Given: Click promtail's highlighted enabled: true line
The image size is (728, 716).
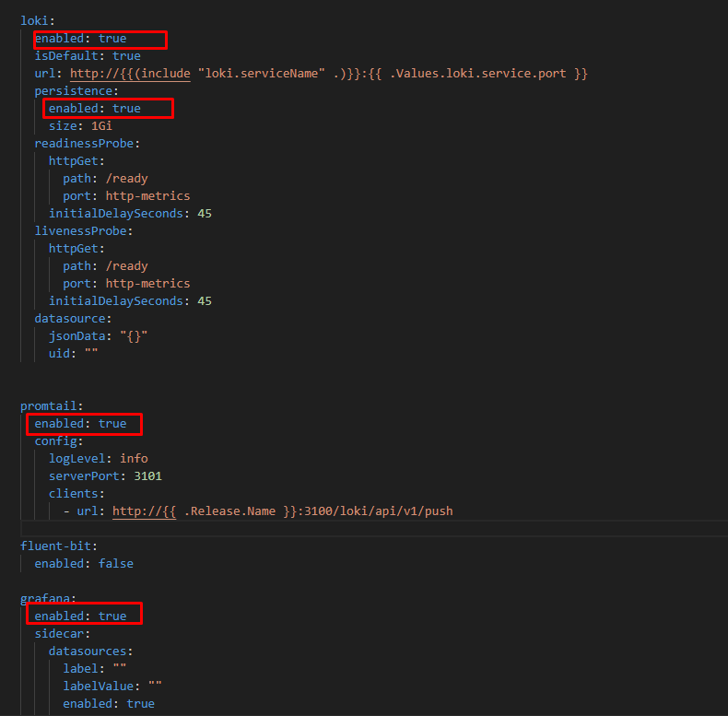Looking at the screenshot, I should pyautogui.click(x=84, y=424).
